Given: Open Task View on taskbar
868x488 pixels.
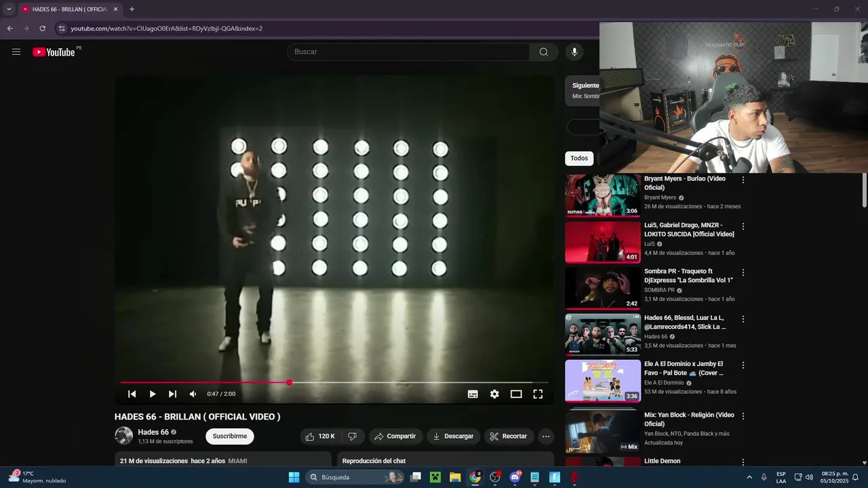Looking at the screenshot, I should [x=416, y=477].
